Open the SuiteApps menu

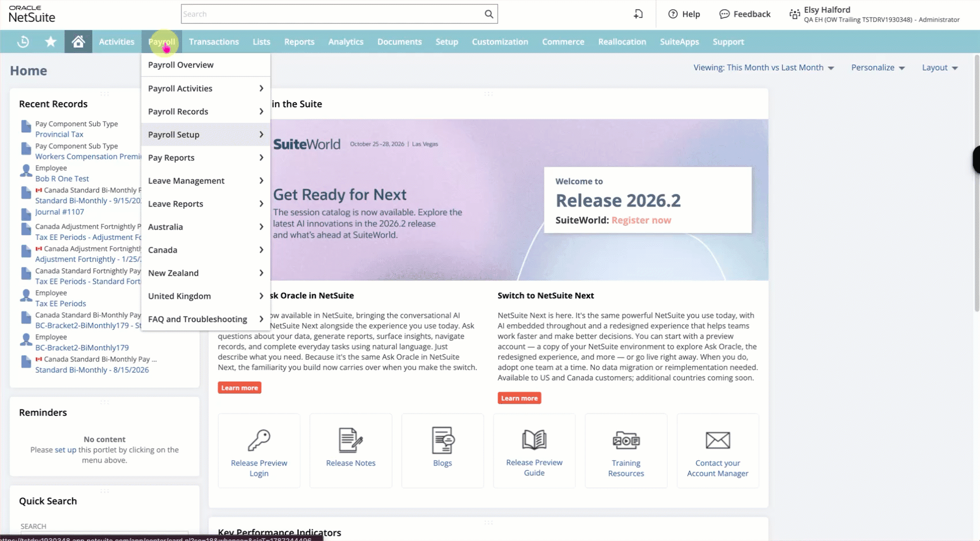(x=679, y=42)
